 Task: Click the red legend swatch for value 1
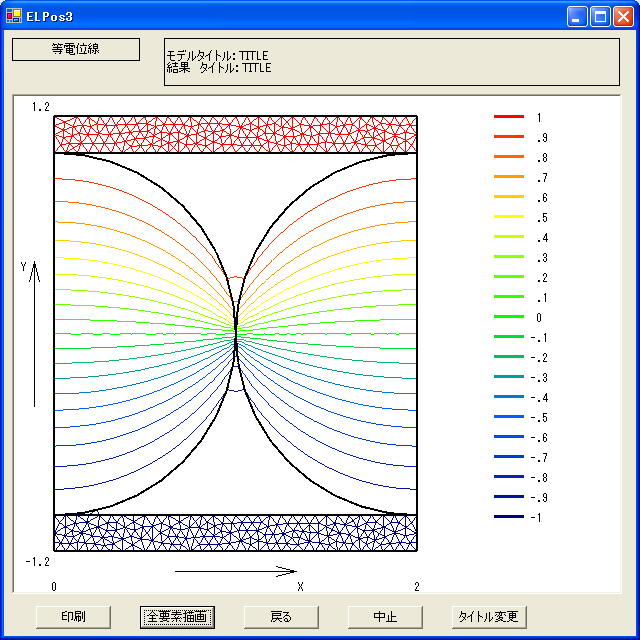(x=509, y=117)
